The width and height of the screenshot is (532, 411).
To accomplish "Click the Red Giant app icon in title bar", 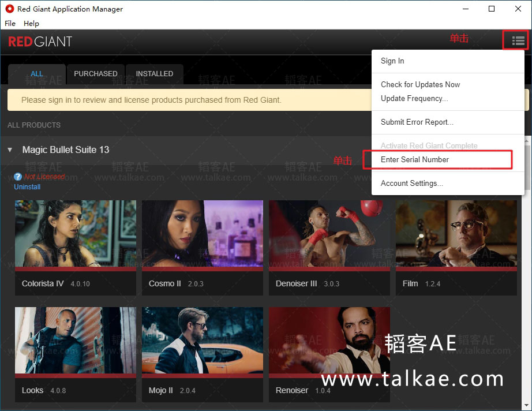I will tap(9, 9).
